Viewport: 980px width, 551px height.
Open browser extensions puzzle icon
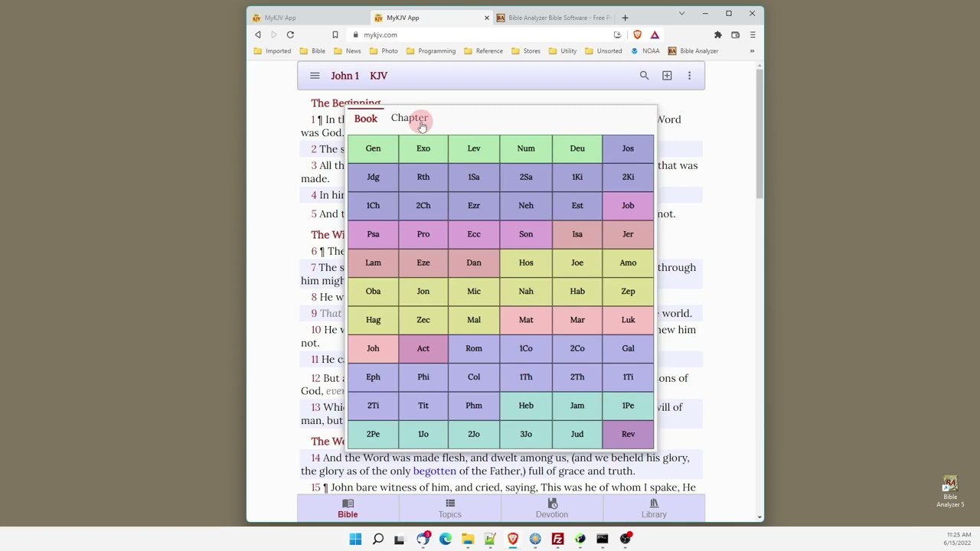click(x=717, y=34)
